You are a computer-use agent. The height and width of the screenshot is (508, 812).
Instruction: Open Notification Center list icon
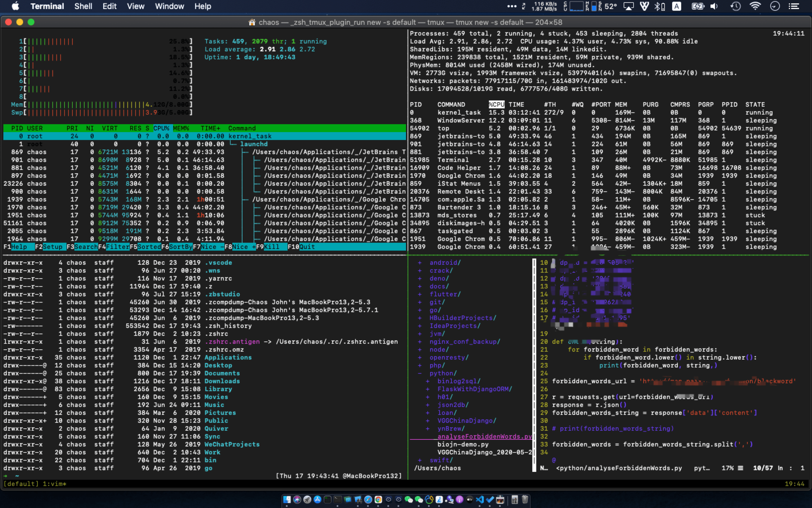click(794, 6)
